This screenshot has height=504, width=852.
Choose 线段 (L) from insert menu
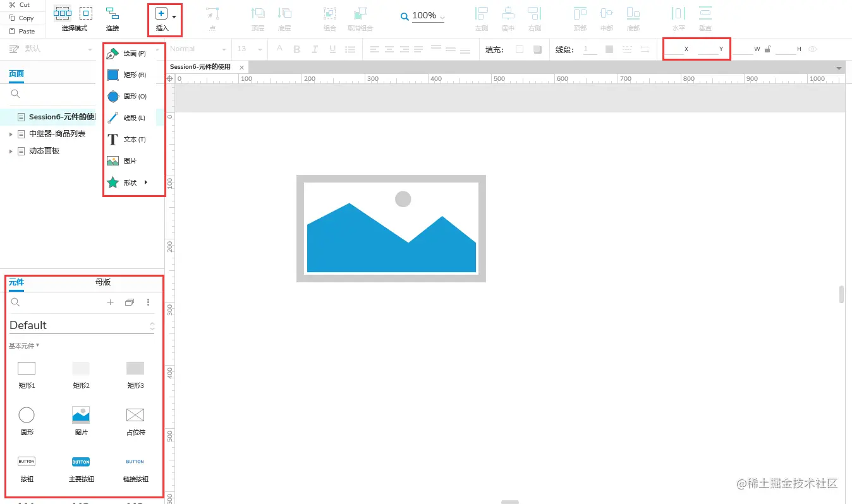tap(133, 118)
